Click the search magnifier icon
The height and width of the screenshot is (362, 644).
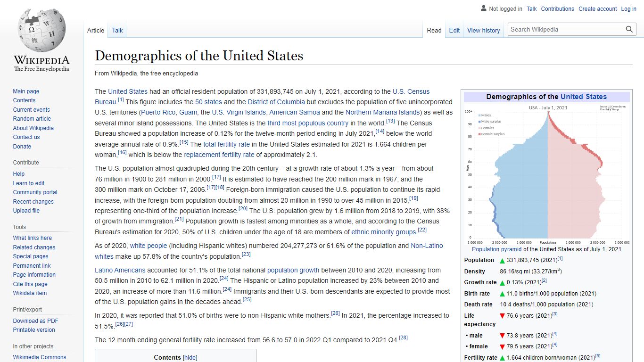pos(629,29)
